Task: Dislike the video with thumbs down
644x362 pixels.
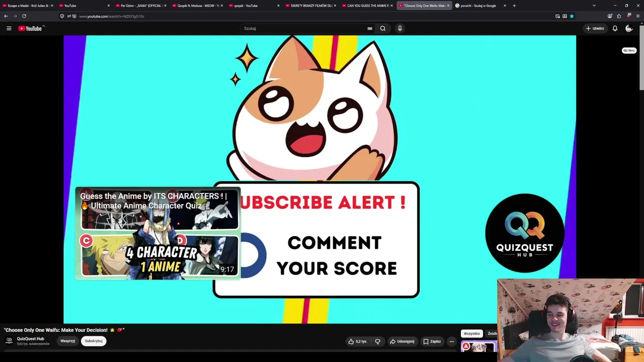Action: click(377, 341)
